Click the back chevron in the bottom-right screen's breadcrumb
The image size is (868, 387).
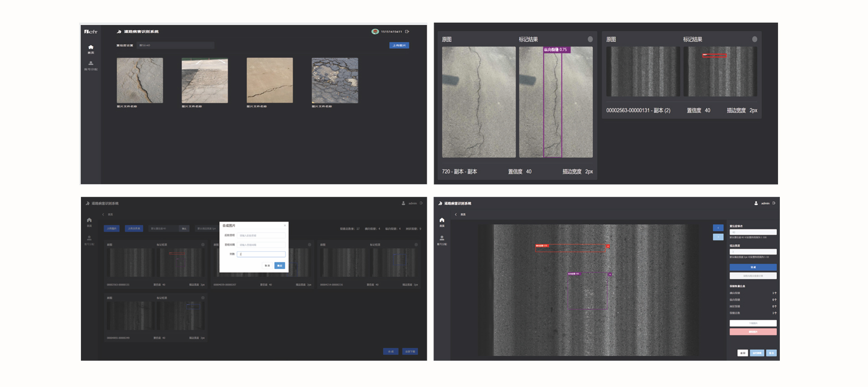point(456,214)
